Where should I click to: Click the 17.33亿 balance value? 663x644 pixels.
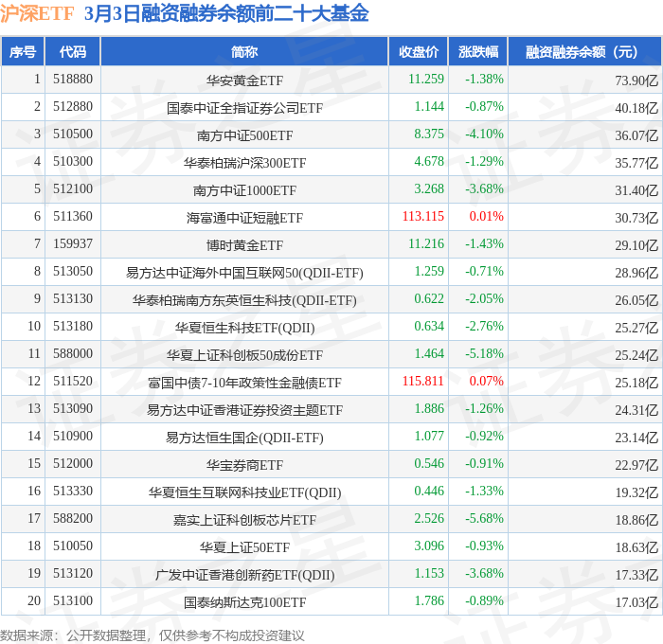[636, 575]
